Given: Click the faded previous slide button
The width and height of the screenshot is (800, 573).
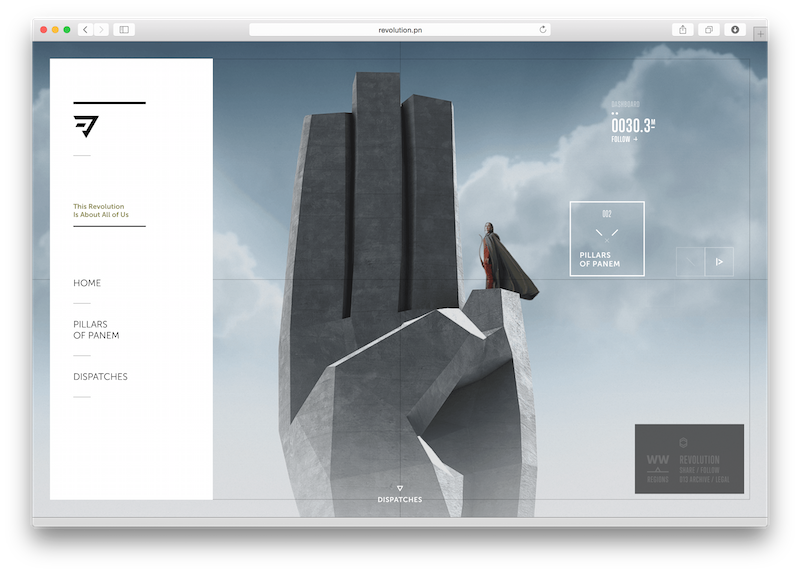Looking at the screenshot, I should 690,262.
